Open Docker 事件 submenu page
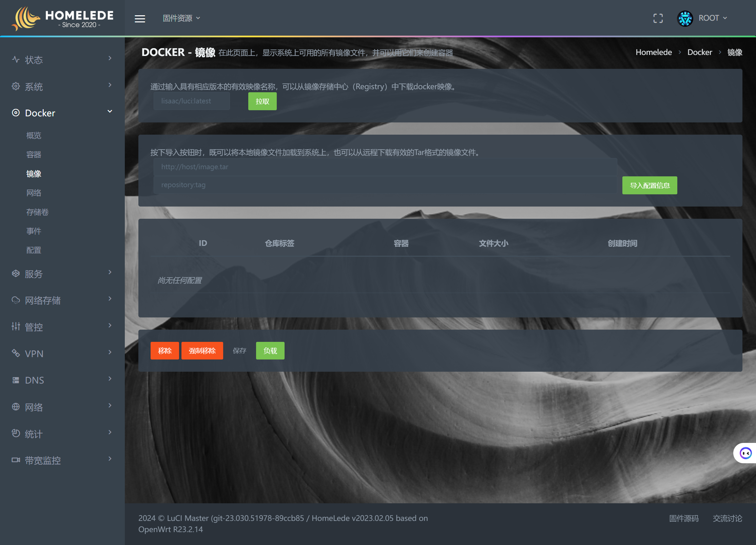The image size is (756, 545). (x=34, y=231)
